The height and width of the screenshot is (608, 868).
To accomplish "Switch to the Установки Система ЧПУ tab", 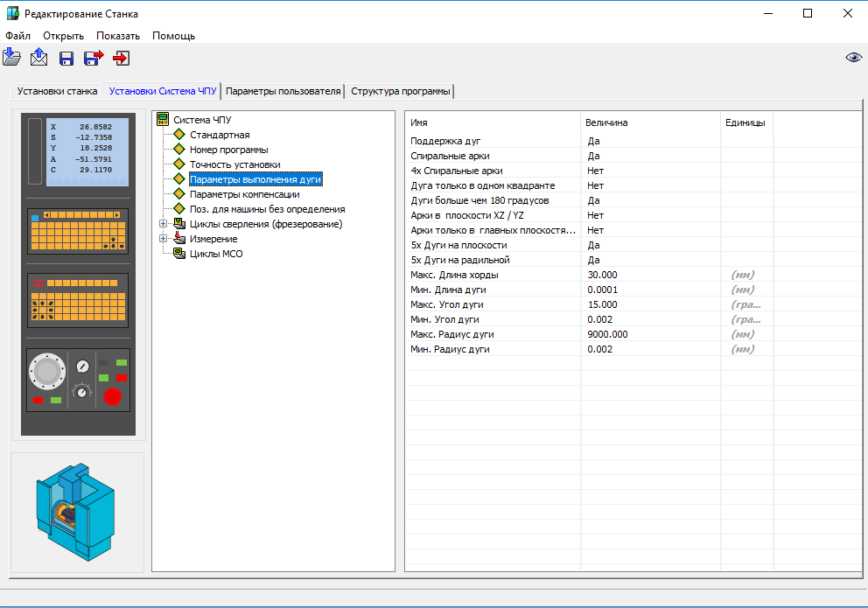I will click(x=162, y=91).
